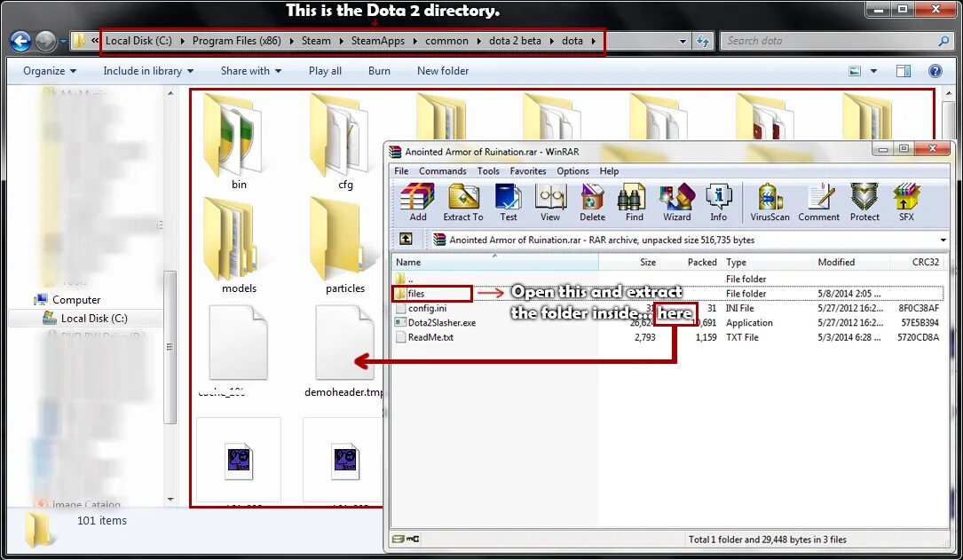Viewport: 963px width, 560px height.
Task: Click the Play all button
Action: [x=325, y=71]
